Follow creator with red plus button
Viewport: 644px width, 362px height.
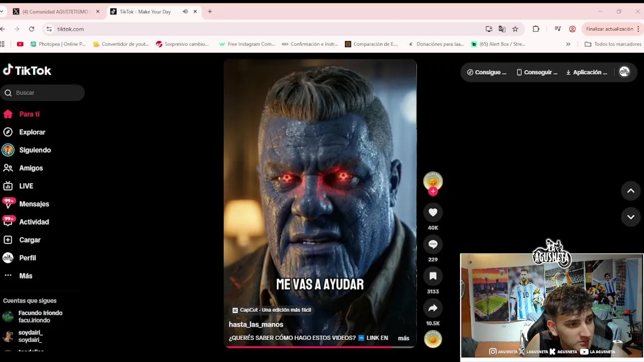click(x=433, y=191)
